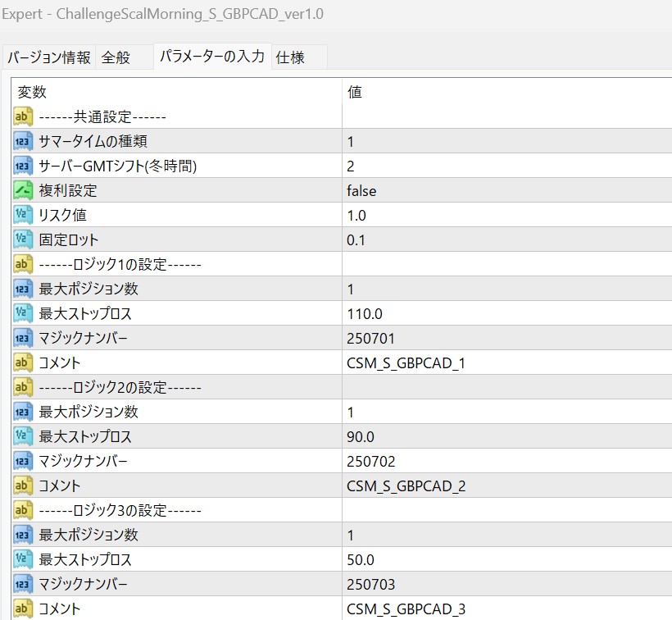Click integer icon for マジックナンバー 250702
The image size is (672, 620).
[x=23, y=461]
